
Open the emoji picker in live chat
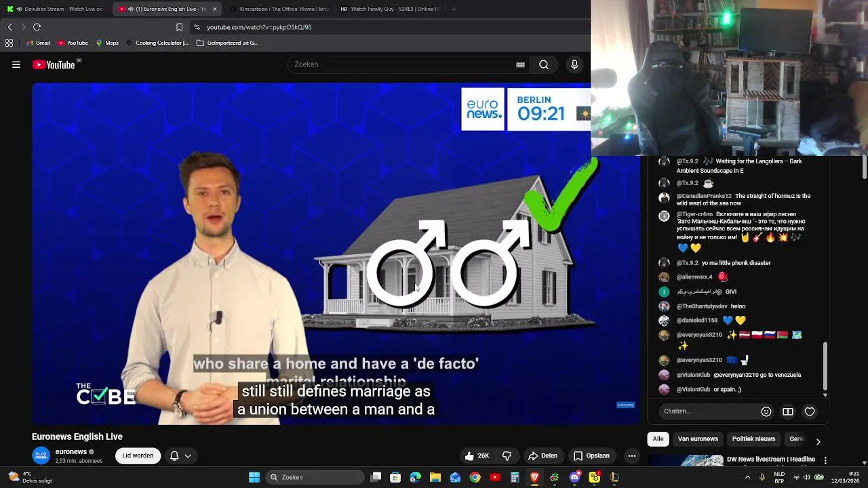[766, 411]
